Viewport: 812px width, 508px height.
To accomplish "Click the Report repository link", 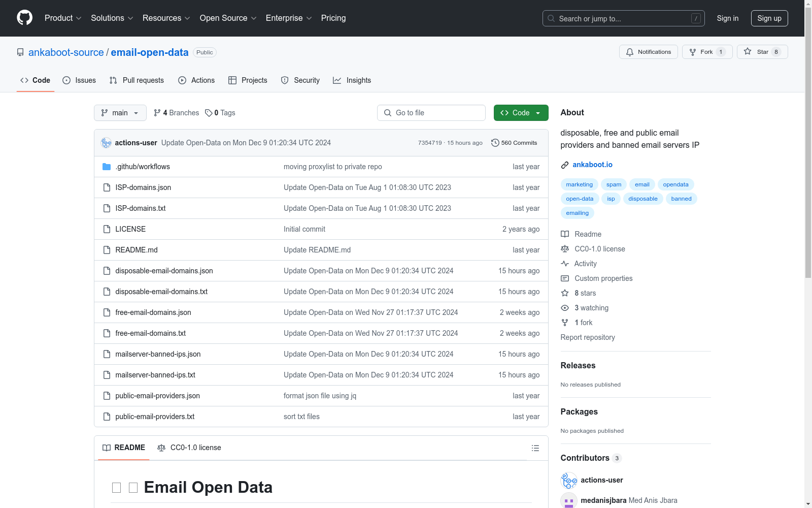I will (x=588, y=337).
